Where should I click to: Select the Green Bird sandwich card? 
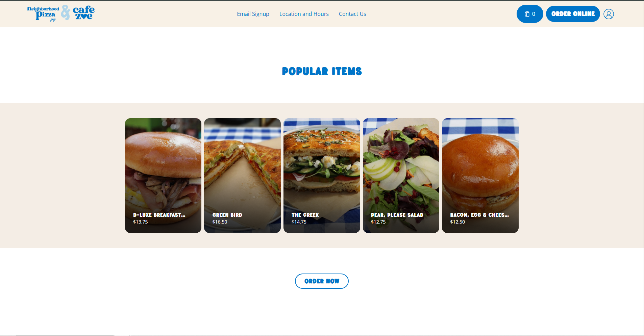[242, 176]
